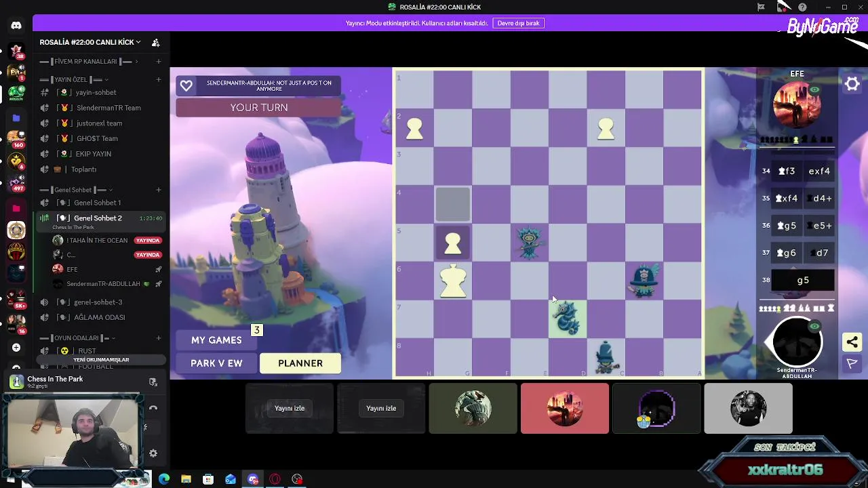Join Toplantı voice channel
868x488 pixels.
100,169
